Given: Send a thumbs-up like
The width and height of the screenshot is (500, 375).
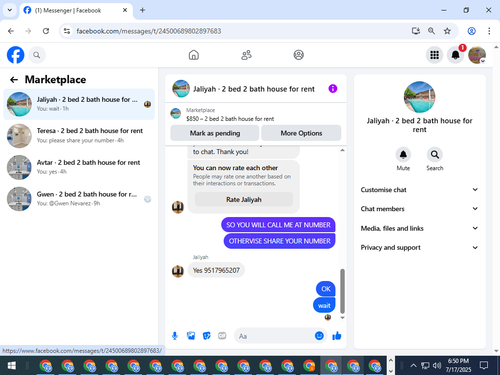Looking at the screenshot, I should [x=337, y=336].
